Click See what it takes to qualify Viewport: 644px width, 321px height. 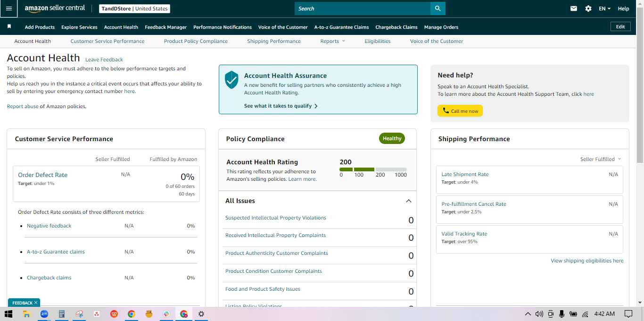tap(281, 106)
